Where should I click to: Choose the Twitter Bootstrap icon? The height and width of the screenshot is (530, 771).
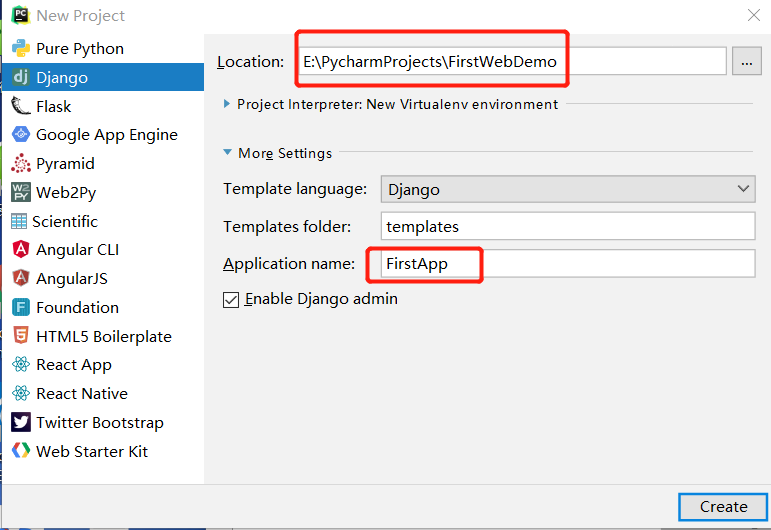pos(21,422)
